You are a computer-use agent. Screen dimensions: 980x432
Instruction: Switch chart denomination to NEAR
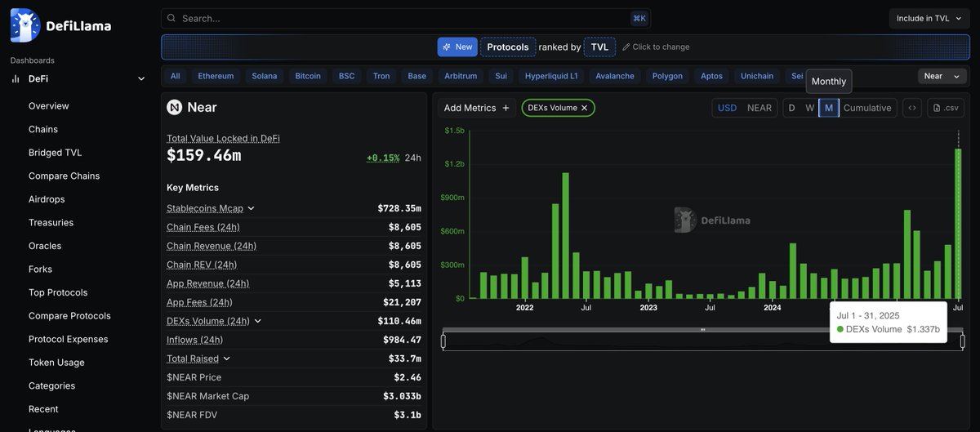click(759, 108)
